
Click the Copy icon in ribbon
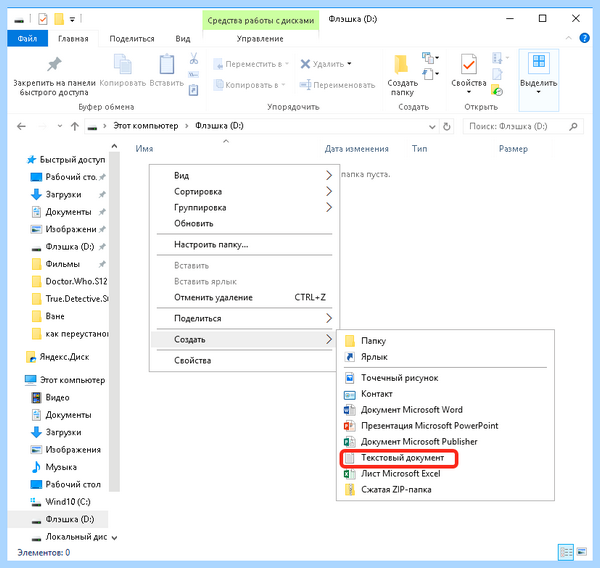[x=122, y=64]
